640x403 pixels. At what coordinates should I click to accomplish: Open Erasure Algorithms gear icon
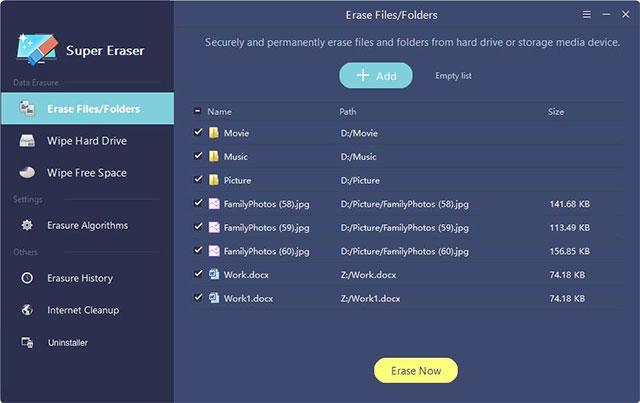pos(27,226)
